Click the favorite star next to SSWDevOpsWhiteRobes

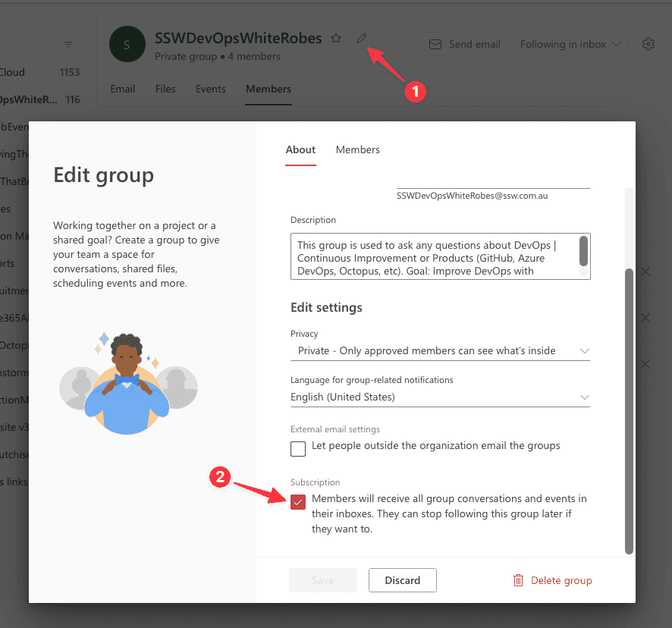(336, 39)
